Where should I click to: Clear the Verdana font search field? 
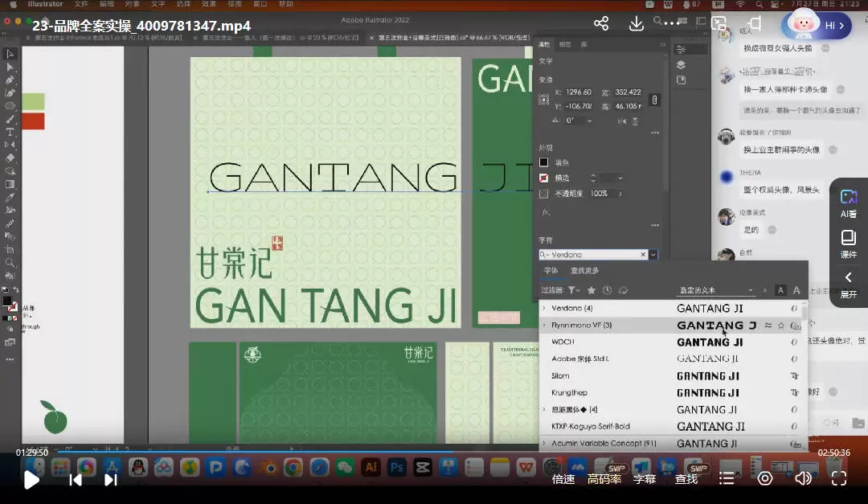click(643, 255)
